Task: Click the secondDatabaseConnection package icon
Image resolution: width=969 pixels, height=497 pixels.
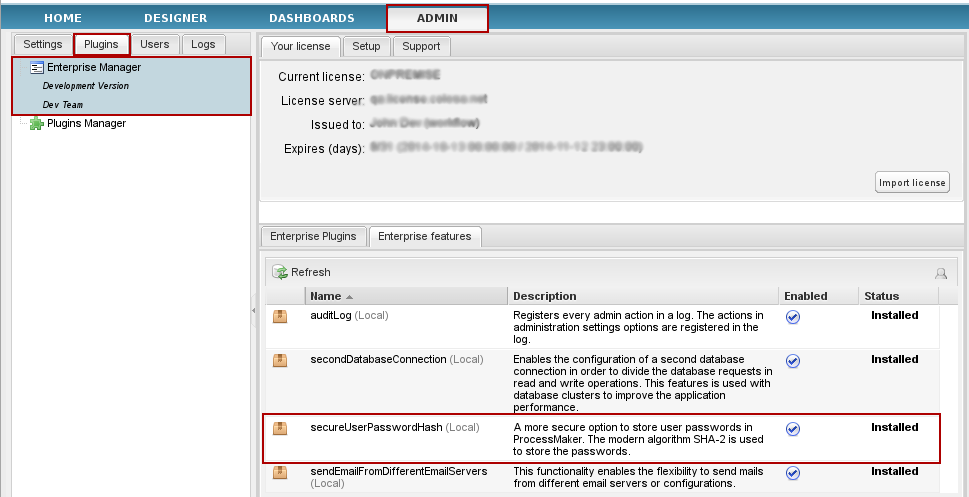Action: (x=280, y=360)
